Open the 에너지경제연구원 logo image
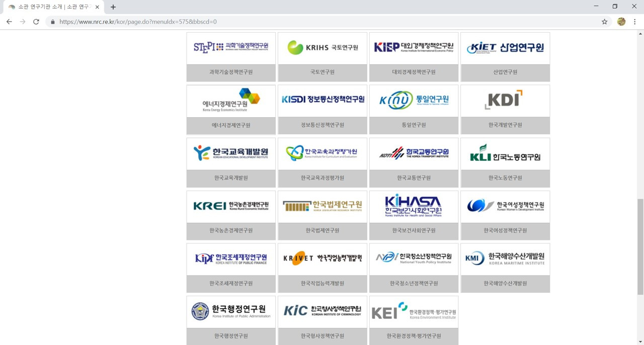The image size is (644, 345). [x=231, y=100]
